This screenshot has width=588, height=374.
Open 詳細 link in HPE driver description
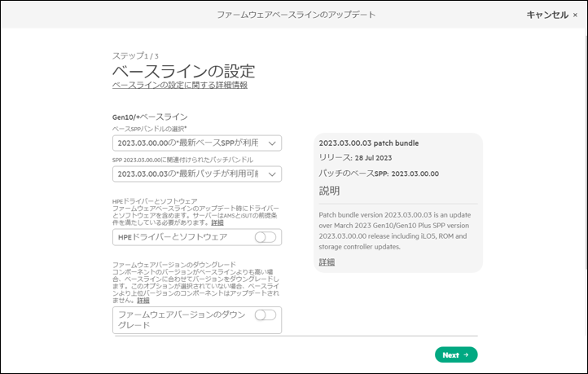217,222
